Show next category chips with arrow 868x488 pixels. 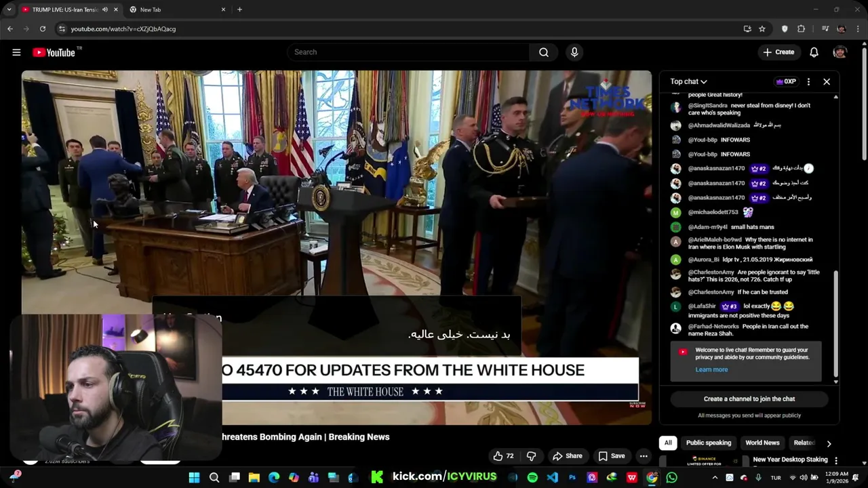tap(828, 443)
